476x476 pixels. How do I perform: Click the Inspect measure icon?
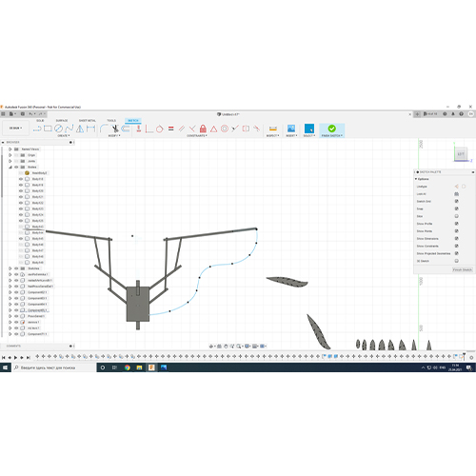tap(273, 129)
